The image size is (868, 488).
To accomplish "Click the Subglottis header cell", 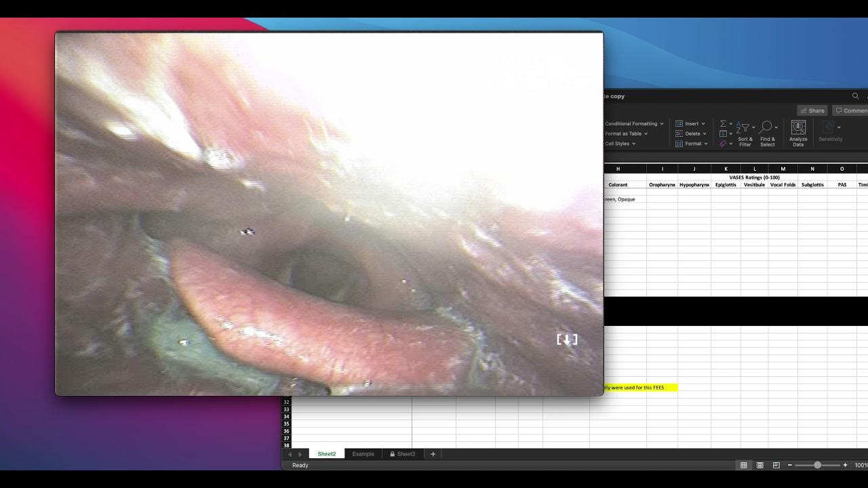I will click(x=812, y=184).
